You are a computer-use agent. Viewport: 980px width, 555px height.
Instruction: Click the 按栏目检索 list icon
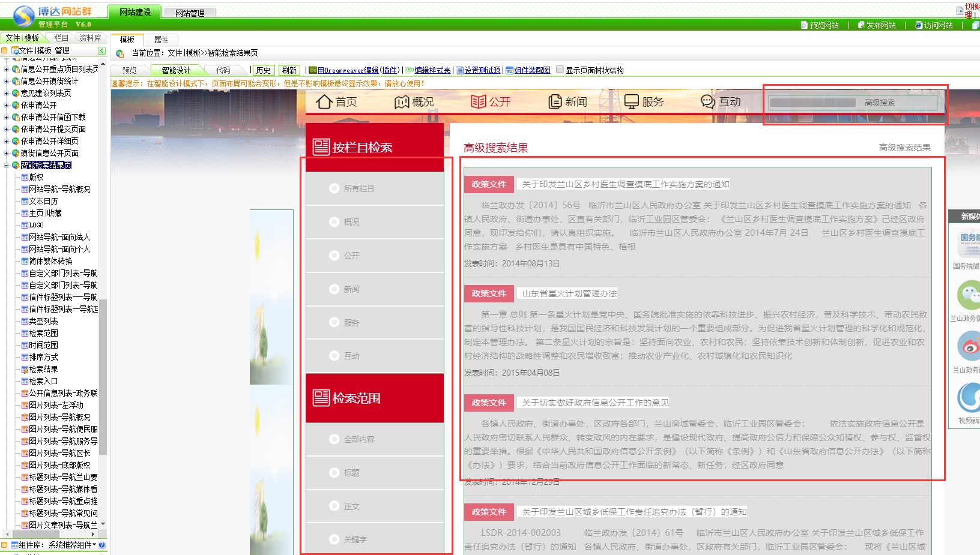tap(321, 147)
